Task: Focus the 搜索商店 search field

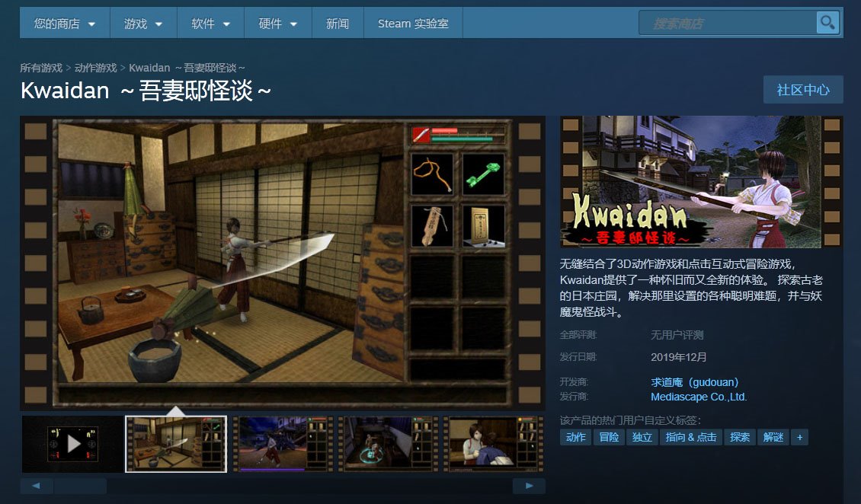Action: pyautogui.click(x=728, y=23)
